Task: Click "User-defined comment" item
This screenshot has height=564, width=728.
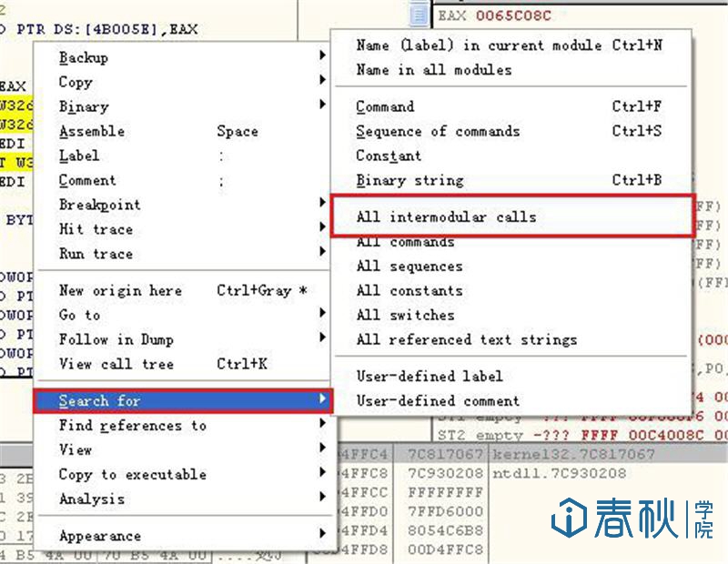Action: pyautogui.click(x=438, y=400)
